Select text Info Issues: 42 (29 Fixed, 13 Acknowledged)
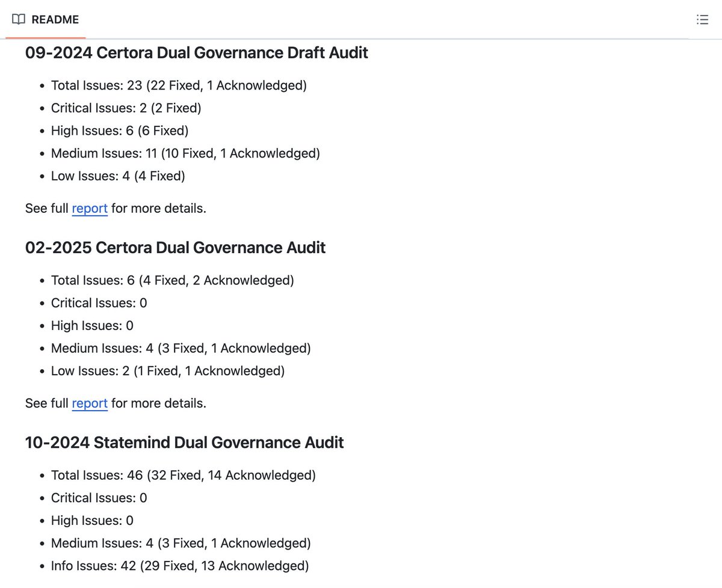 tap(180, 566)
